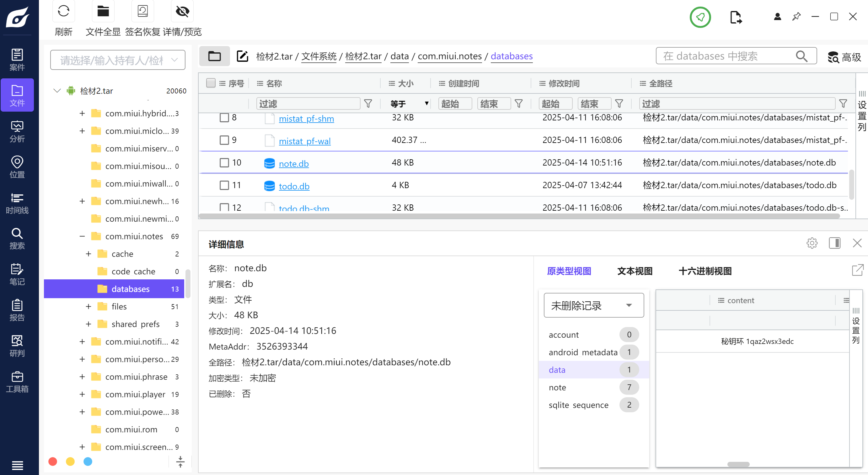868x475 pixels.
Task: Click the user account icon
Action: 777,17
